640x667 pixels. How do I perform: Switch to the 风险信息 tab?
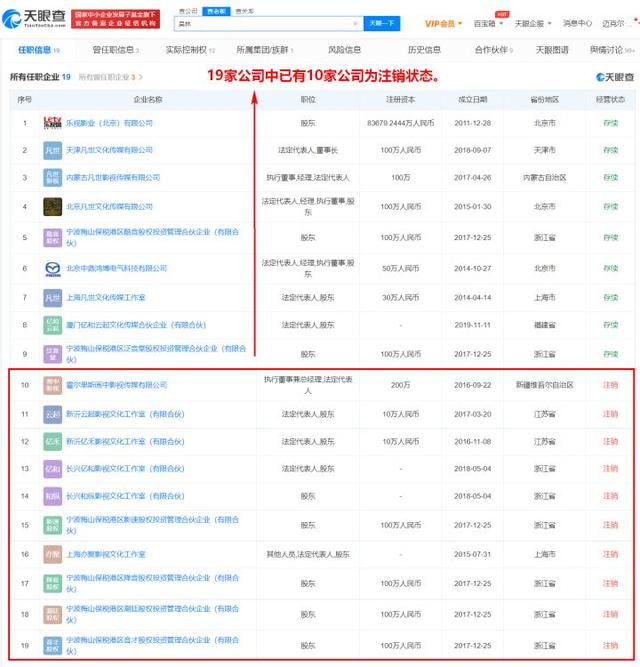point(344,49)
